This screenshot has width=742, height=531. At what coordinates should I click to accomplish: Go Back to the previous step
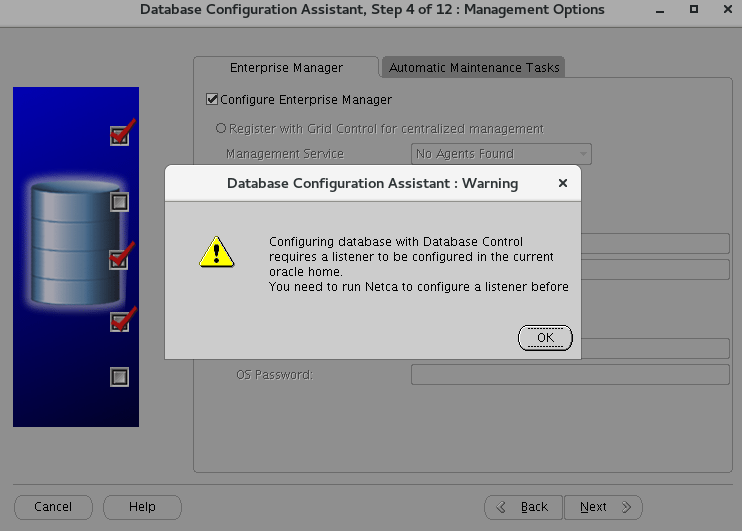[523, 507]
